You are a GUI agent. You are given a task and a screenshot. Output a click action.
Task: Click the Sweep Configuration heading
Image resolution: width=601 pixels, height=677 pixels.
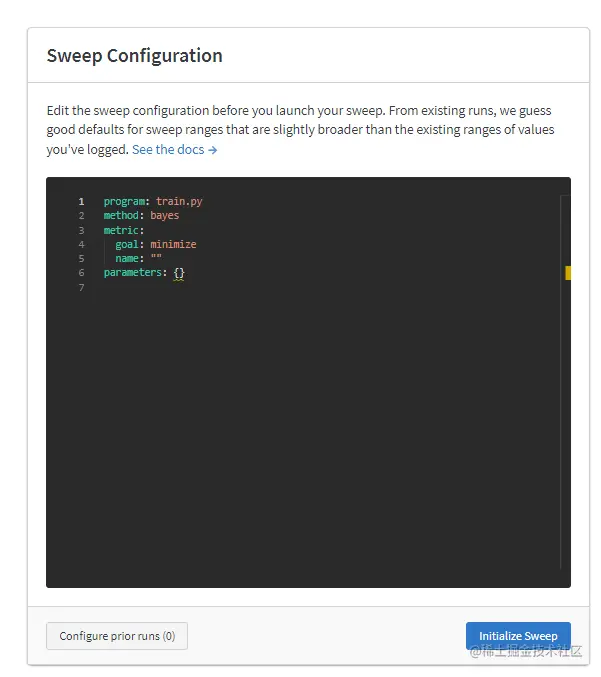pyautogui.click(x=134, y=56)
